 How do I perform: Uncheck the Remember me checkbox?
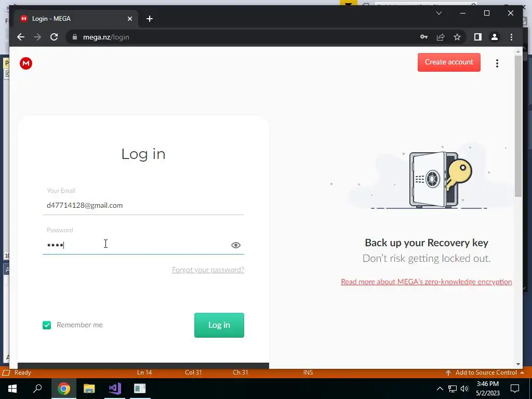(47, 325)
